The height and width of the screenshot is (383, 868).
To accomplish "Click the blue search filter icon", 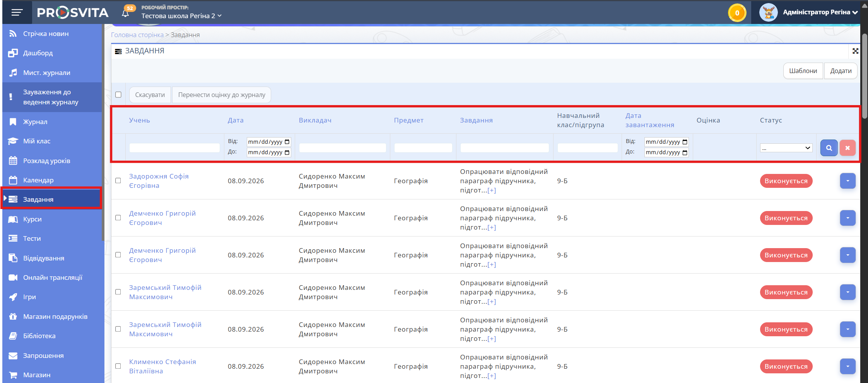I will pos(829,148).
